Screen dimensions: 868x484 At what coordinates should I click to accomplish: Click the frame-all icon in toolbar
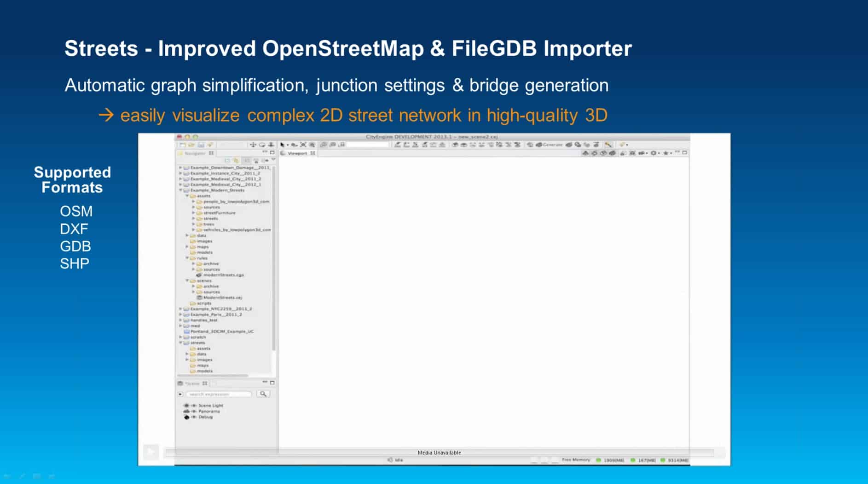click(x=303, y=145)
